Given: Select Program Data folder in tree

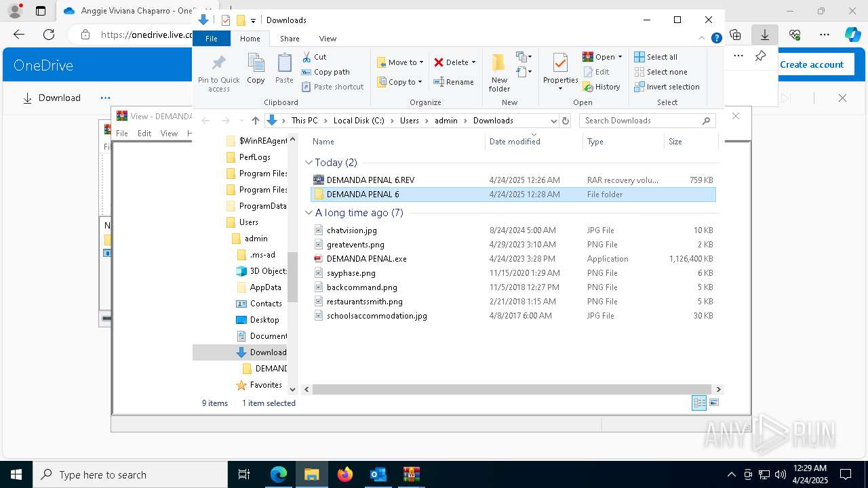Looking at the screenshot, I should coord(256,206).
